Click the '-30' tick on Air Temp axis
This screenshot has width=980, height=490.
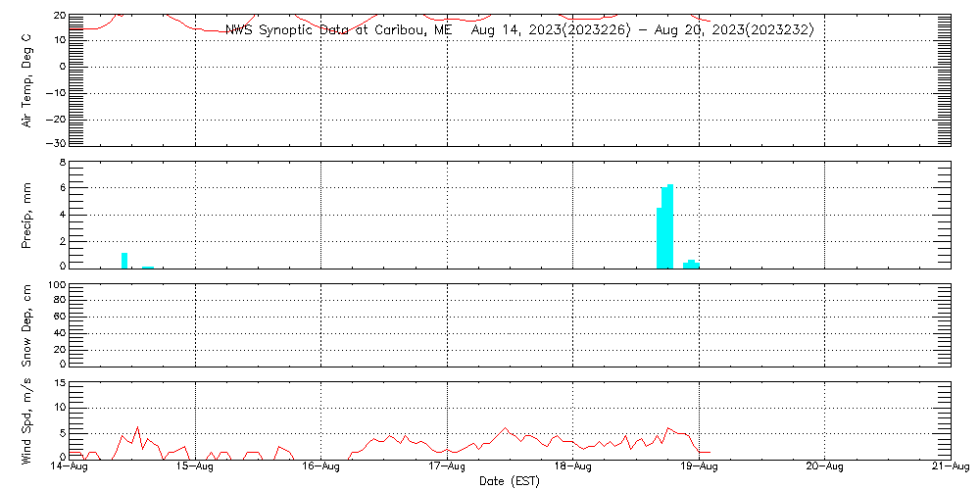[x=56, y=144]
